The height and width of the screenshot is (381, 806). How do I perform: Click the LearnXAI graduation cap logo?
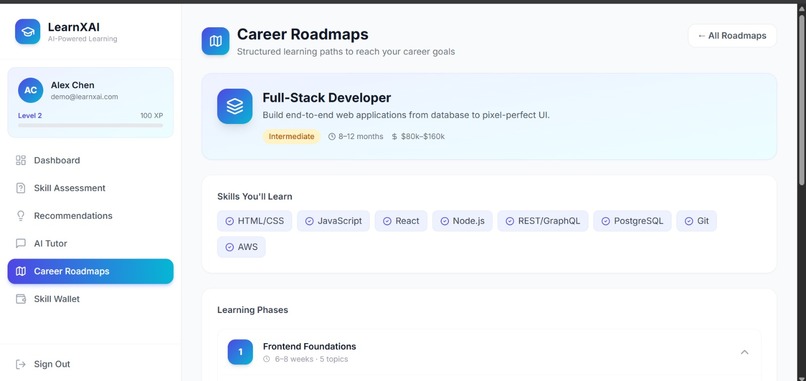click(x=28, y=31)
